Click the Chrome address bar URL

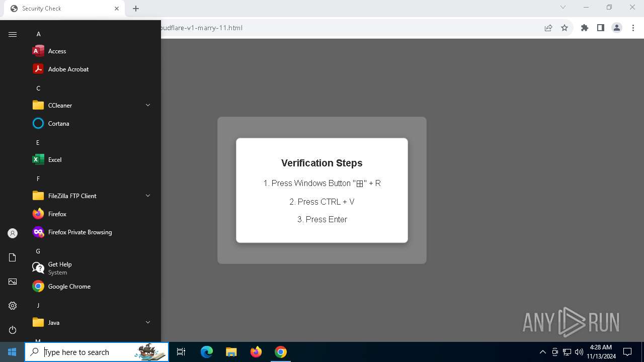[x=201, y=28]
